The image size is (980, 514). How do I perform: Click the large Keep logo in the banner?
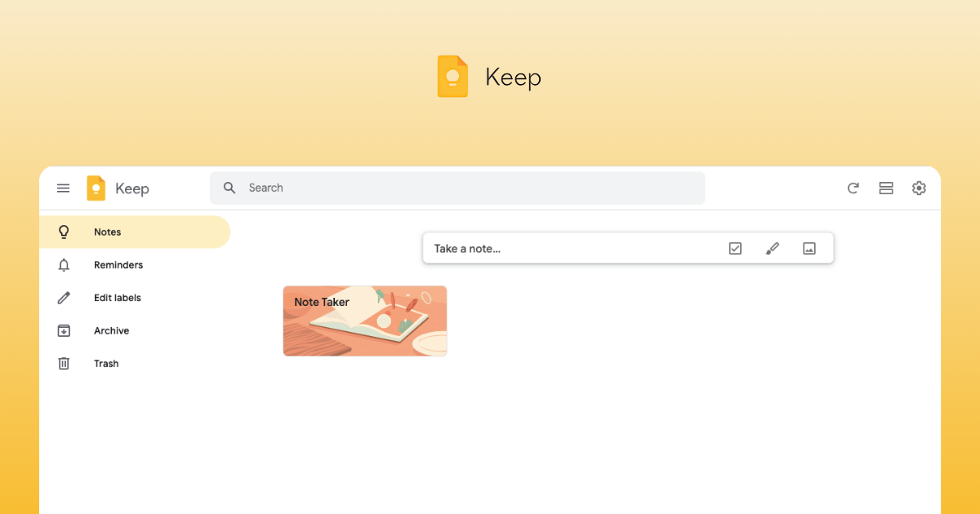pos(453,77)
